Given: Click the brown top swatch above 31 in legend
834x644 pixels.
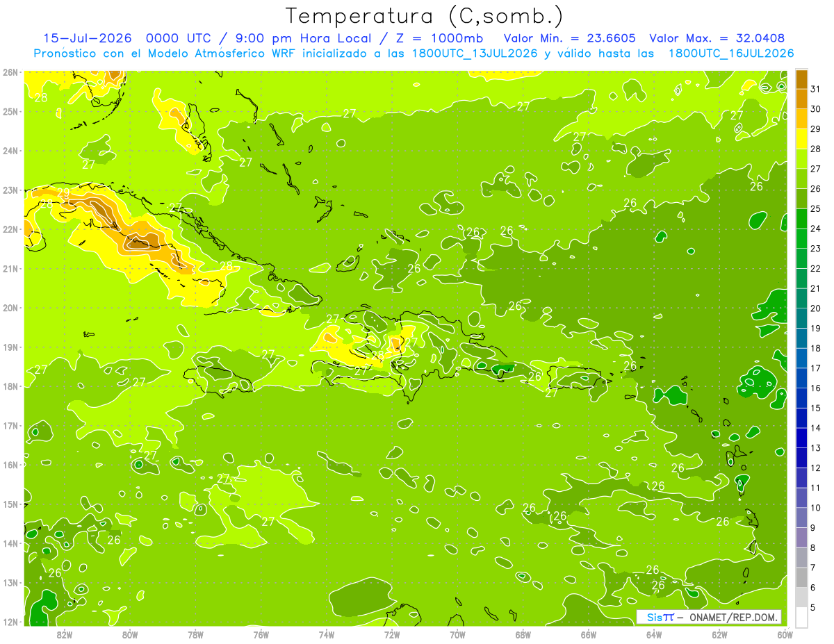Looking at the screenshot, I should click(801, 79).
